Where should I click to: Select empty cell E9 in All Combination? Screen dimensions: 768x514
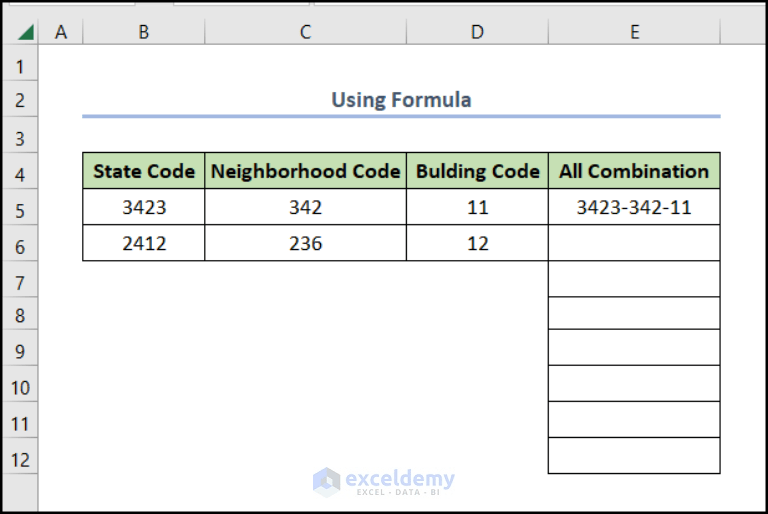634,347
